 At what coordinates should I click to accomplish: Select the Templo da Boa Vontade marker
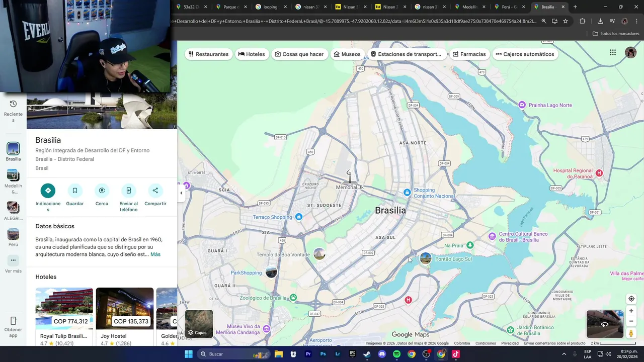[319, 254]
